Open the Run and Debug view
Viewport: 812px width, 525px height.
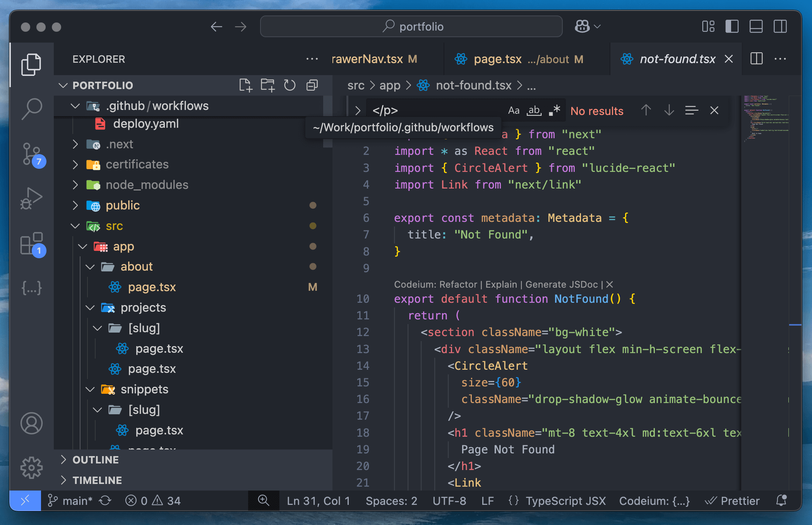point(31,198)
